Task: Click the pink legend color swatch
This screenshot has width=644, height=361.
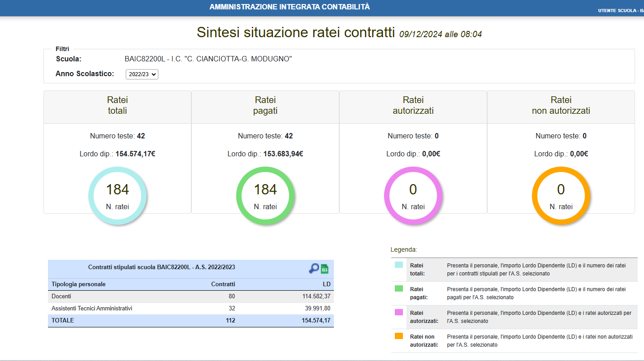Action: 399,312
